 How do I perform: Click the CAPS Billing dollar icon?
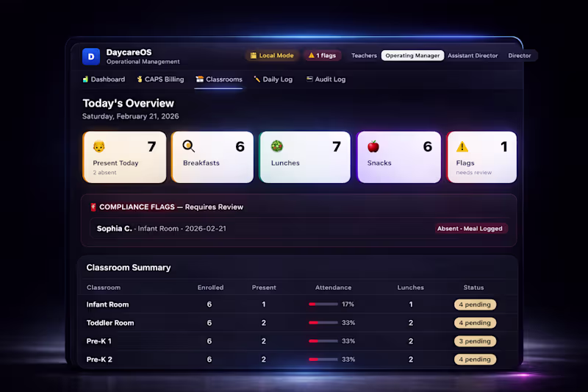tap(140, 79)
